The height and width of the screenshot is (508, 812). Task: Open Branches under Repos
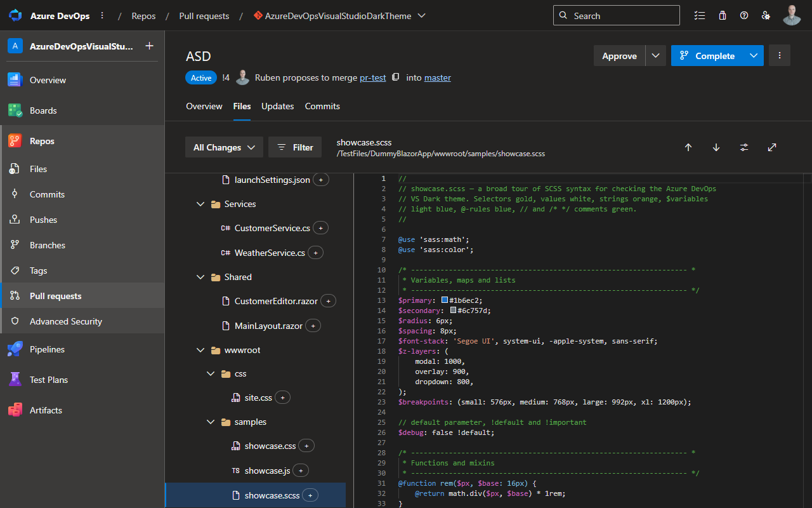pyautogui.click(x=82, y=245)
